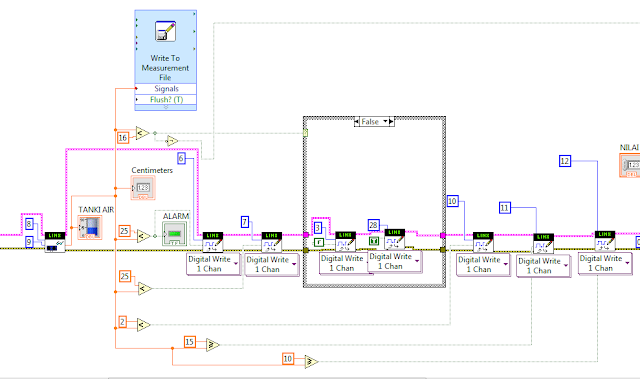Select the lower orange constant 25

click(125, 276)
